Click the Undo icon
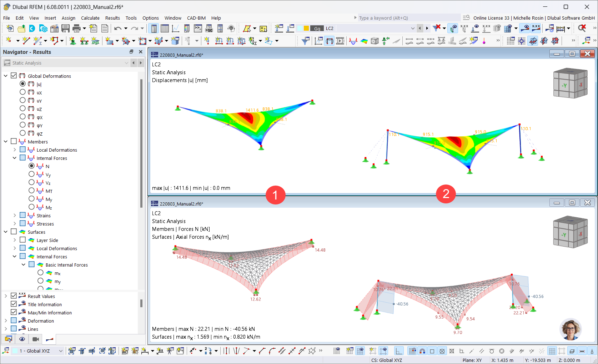 click(118, 28)
